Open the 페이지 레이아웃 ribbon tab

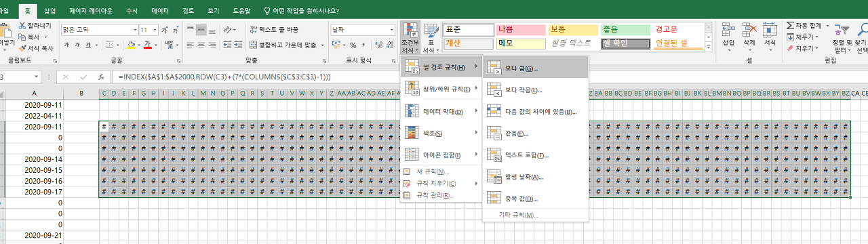92,11
